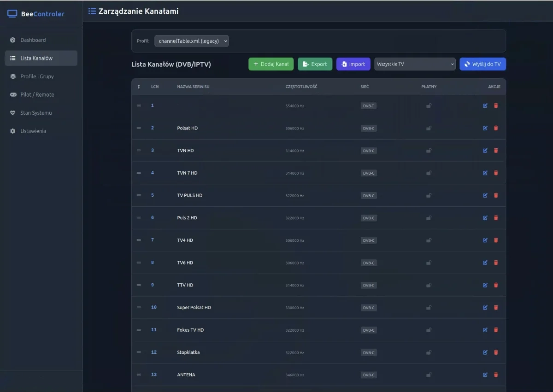Toggle the paid lock for Polsat HD
Viewport: 553px width, 392px height.
[429, 128]
